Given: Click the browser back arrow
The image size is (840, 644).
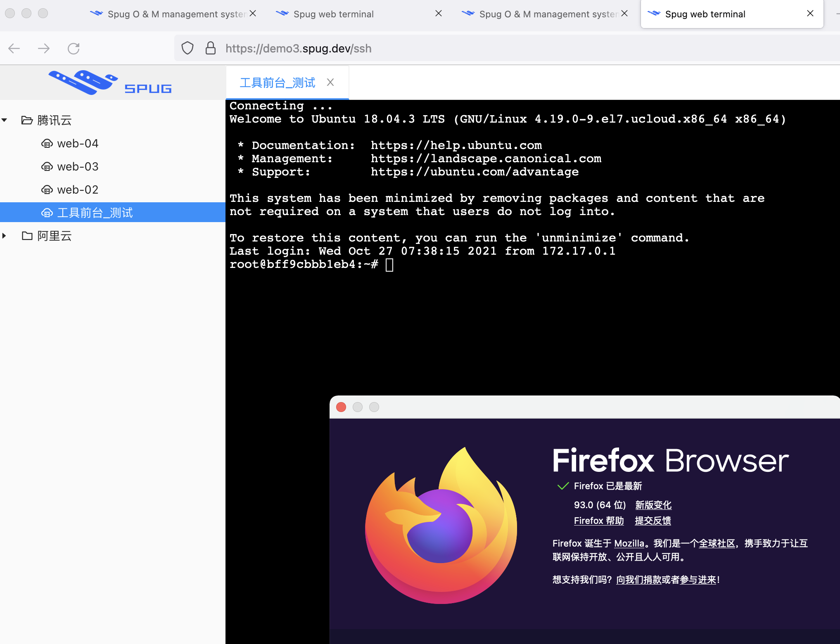Looking at the screenshot, I should 14,48.
